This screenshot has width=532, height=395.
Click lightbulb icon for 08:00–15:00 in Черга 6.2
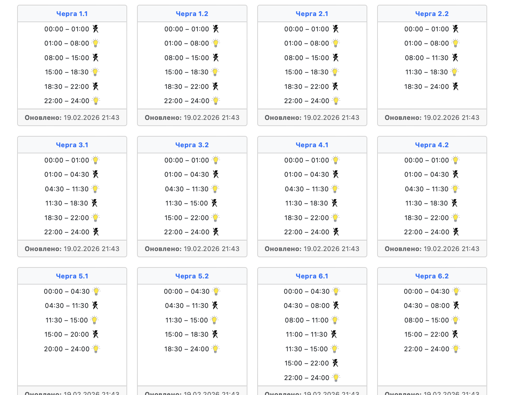(455, 320)
